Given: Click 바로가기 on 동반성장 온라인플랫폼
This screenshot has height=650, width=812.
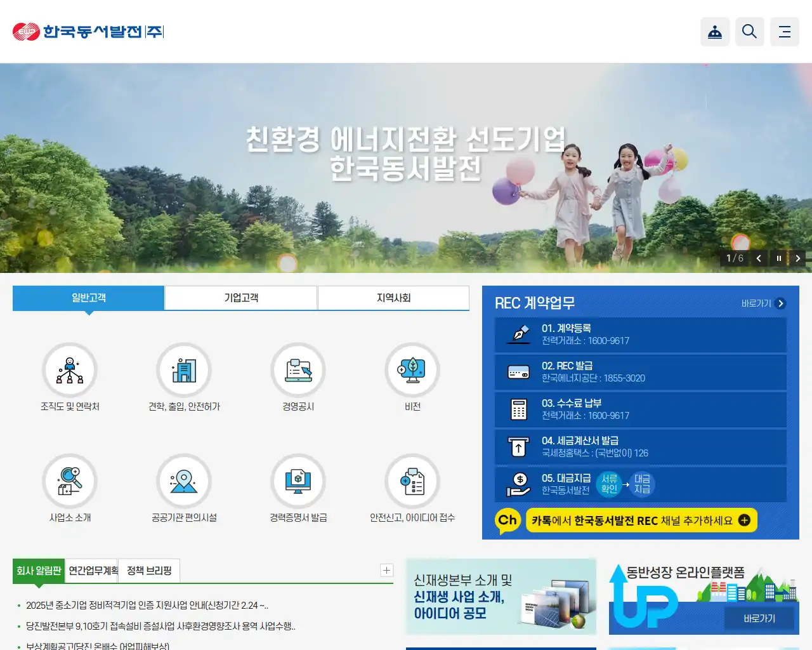Looking at the screenshot, I should (760, 618).
